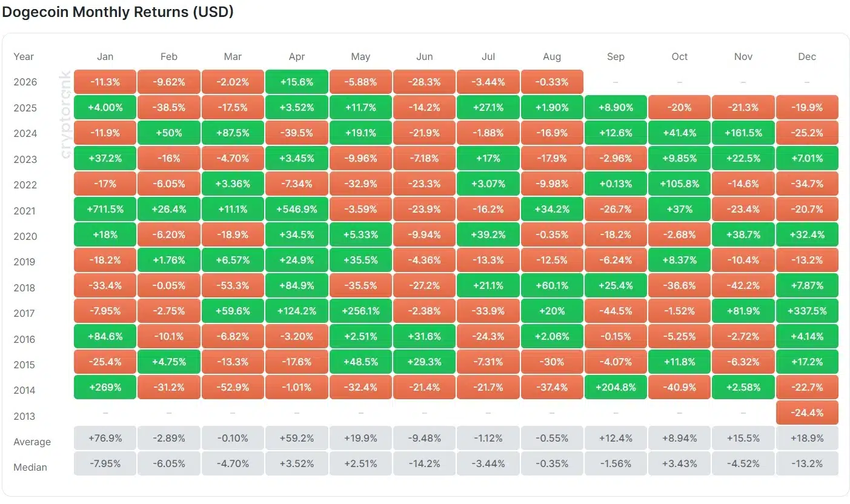The height and width of the screenshot is (504, 850).
Task: Click the Dec column header
Action: [807, 56]
